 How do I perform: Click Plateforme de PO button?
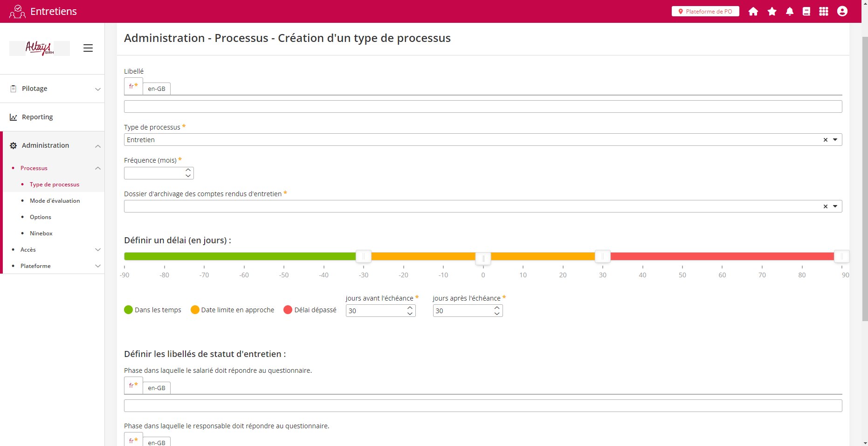705,12
